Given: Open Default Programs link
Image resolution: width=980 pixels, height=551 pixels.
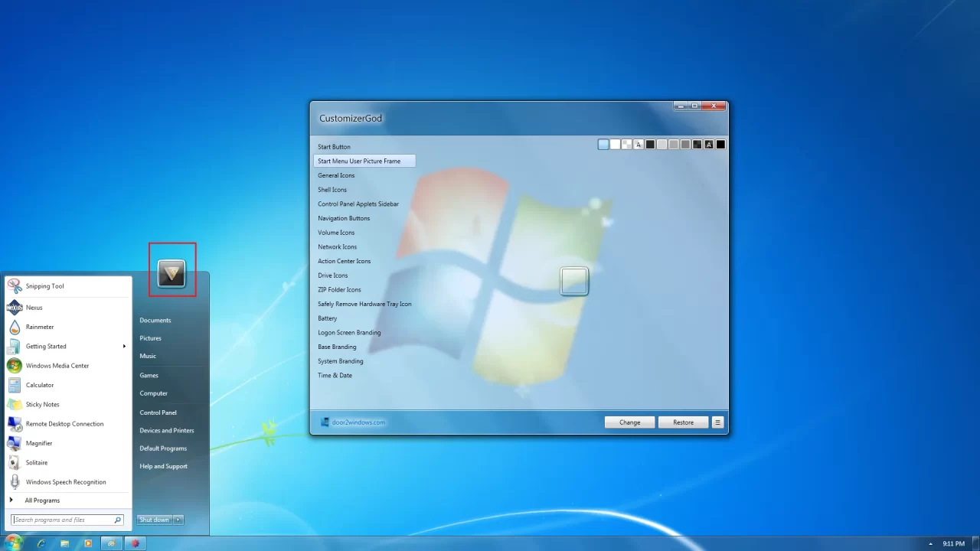Looking at the screenshot, I should tap(163, 448).
